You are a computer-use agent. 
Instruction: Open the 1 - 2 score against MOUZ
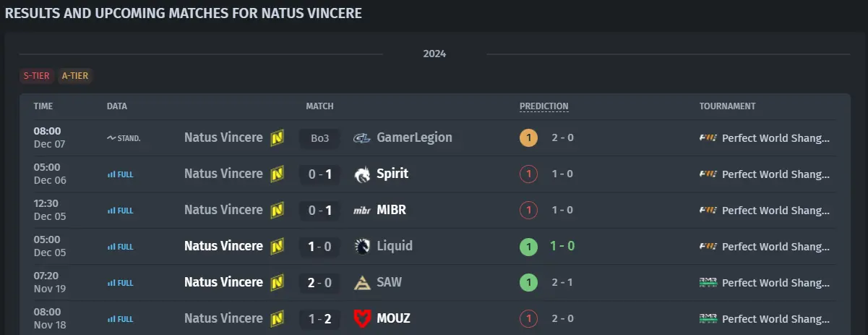[x=319, y=319]
